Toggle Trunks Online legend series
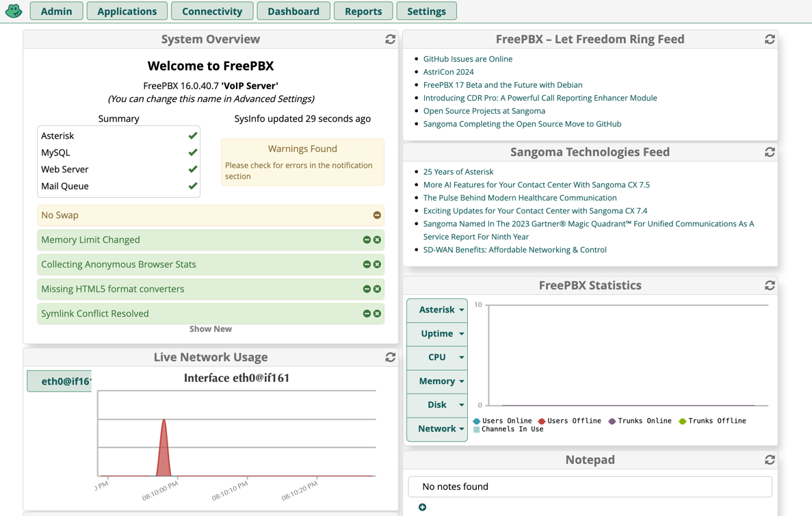 click(x=640, y=421)
